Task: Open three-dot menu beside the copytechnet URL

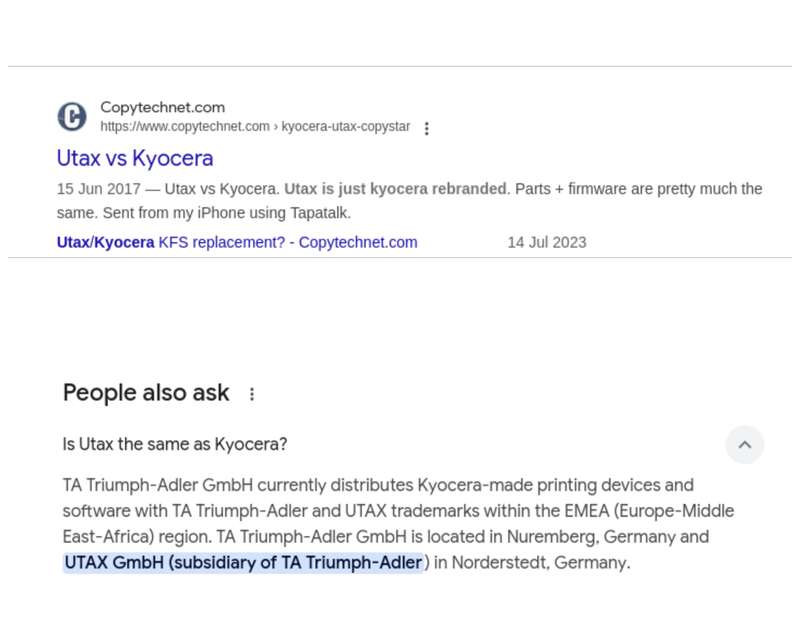Action: click(427, 128)
